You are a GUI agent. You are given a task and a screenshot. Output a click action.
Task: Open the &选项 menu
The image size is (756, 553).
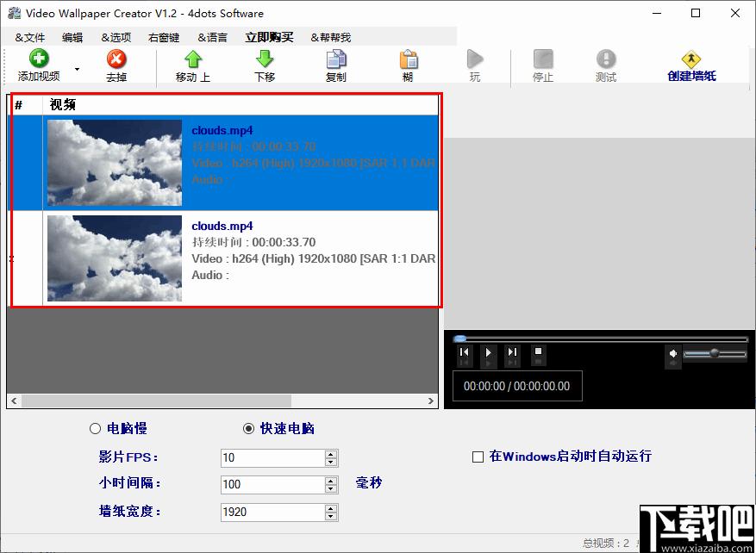click(116, 38)
